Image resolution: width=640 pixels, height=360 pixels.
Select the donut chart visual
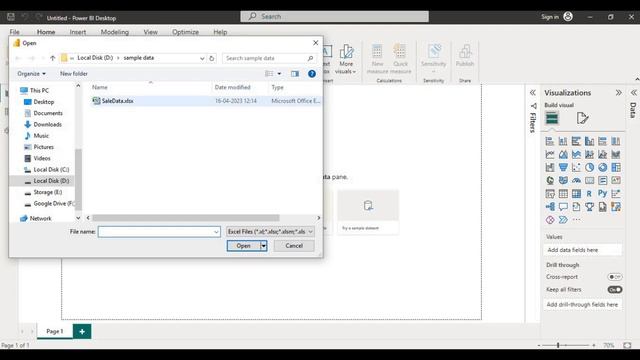(602, 167)
